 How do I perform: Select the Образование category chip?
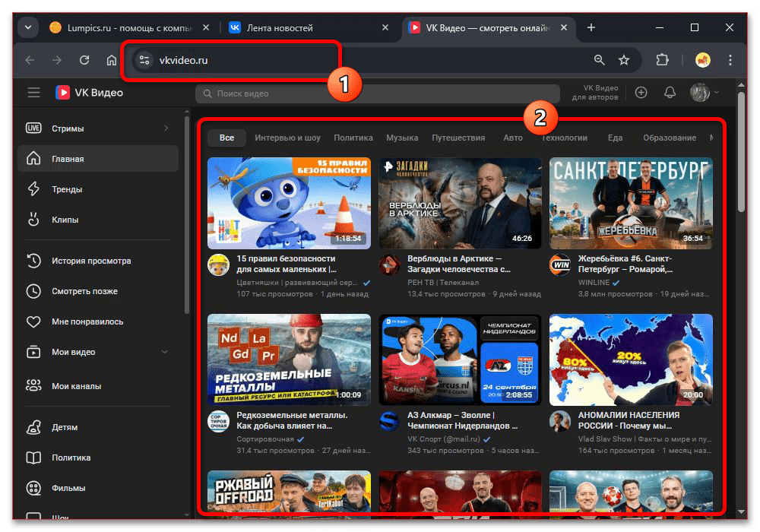[x=670, y=138]
